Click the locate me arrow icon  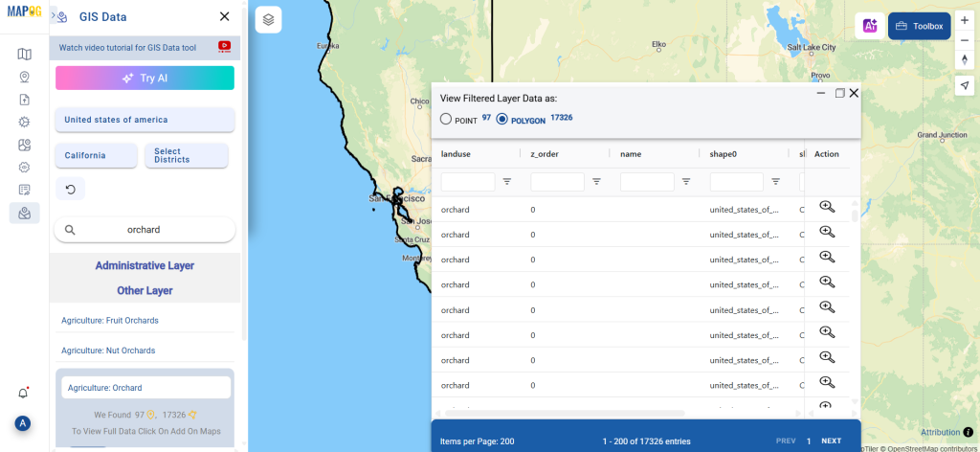[x=965, y=85]
